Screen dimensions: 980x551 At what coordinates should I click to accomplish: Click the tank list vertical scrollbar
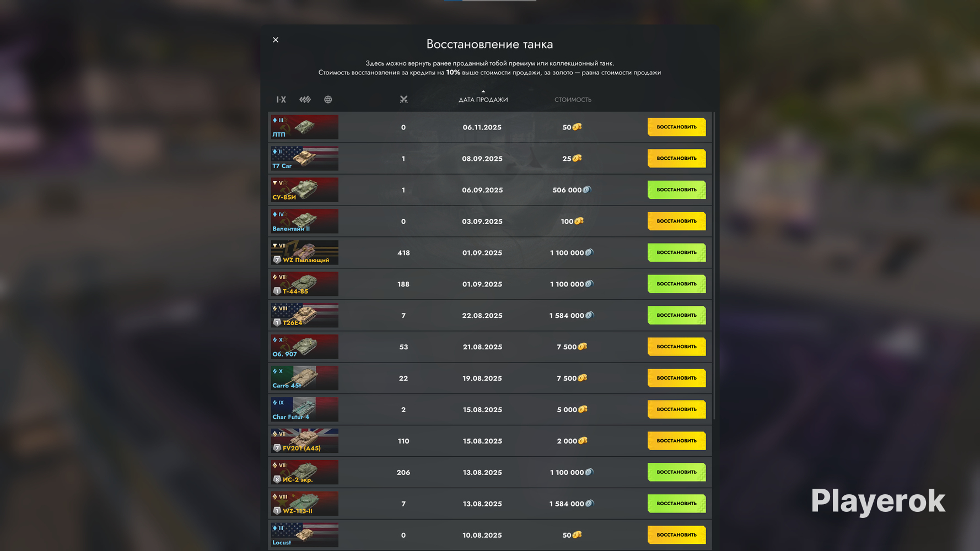(714, 266)
